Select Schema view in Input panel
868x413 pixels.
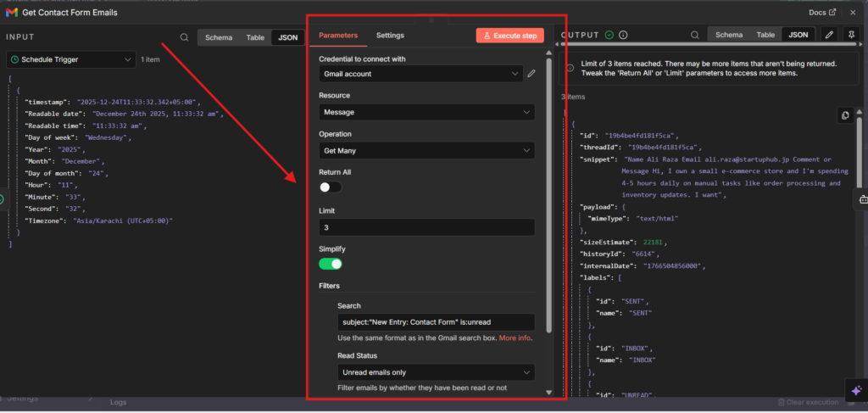tap(218, 37)
